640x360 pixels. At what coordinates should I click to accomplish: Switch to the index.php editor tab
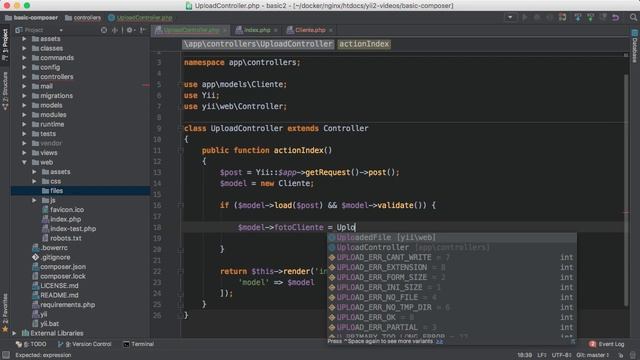(257, 30)
